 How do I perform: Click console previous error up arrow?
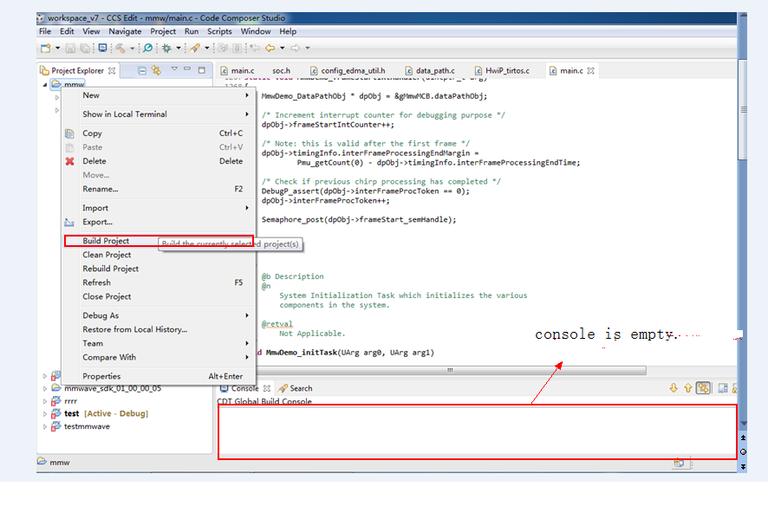[688, 388]
